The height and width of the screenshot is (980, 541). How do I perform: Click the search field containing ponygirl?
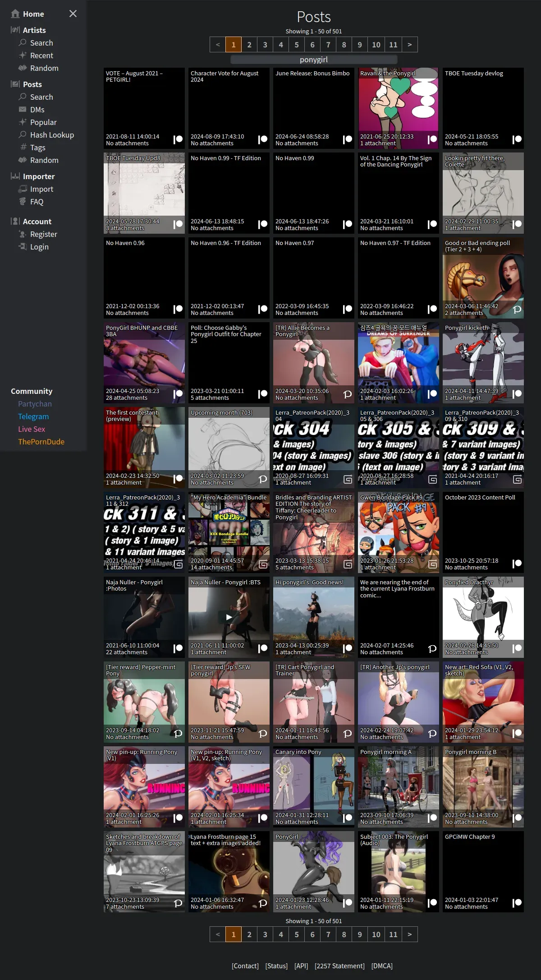(x=314, y=60)
